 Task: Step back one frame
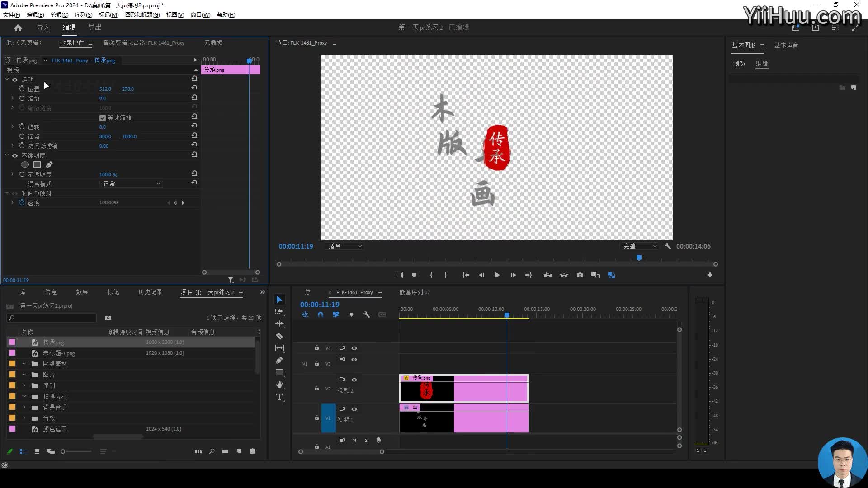click(x=481, y=275)
